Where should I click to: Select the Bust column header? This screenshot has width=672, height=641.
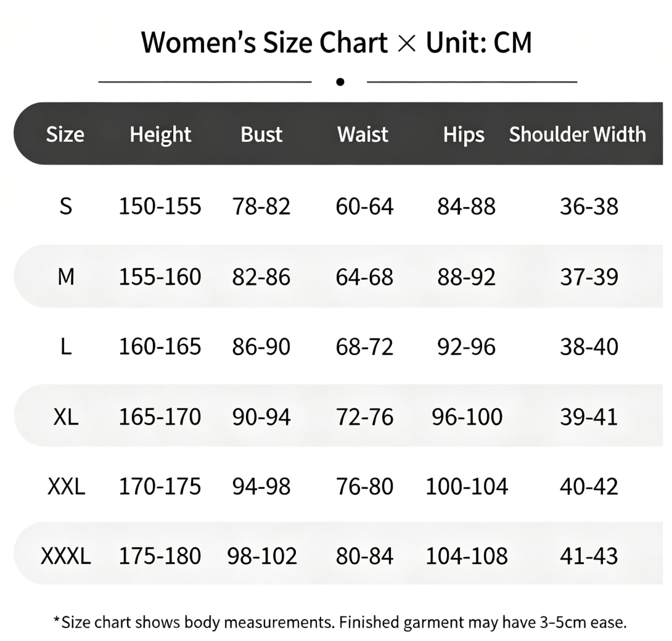tap(261, 134)
